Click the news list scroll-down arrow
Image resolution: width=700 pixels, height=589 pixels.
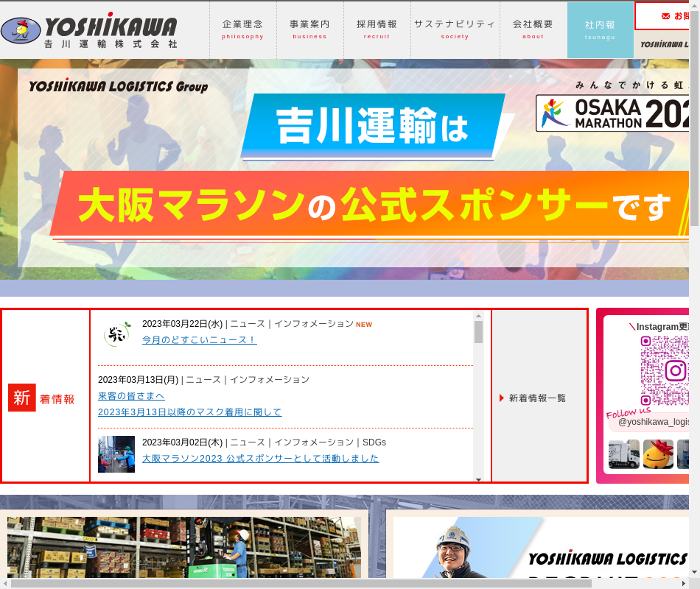tap(478, 479)
